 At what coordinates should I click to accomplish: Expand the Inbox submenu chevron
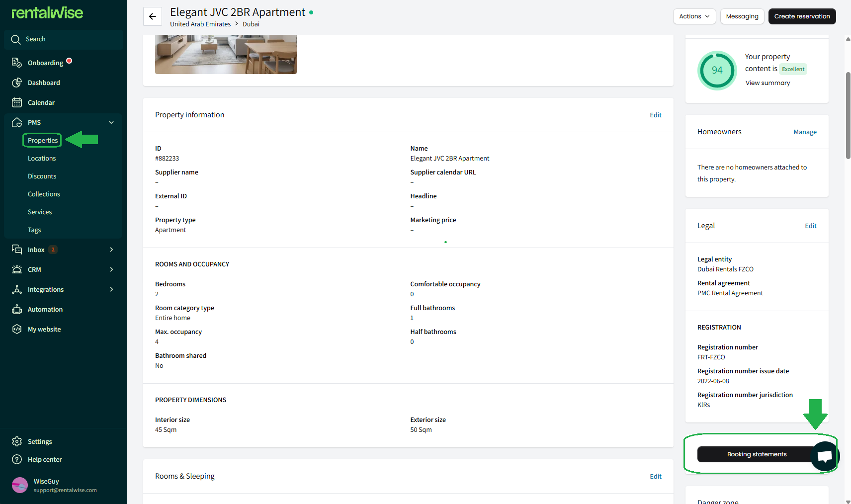111,250
